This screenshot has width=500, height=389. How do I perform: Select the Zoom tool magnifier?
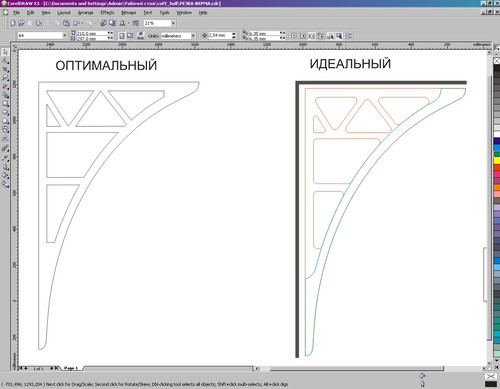click(5, 78)
